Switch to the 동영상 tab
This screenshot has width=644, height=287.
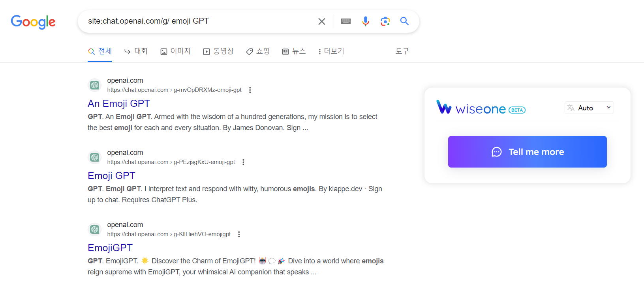click(218, 51)
